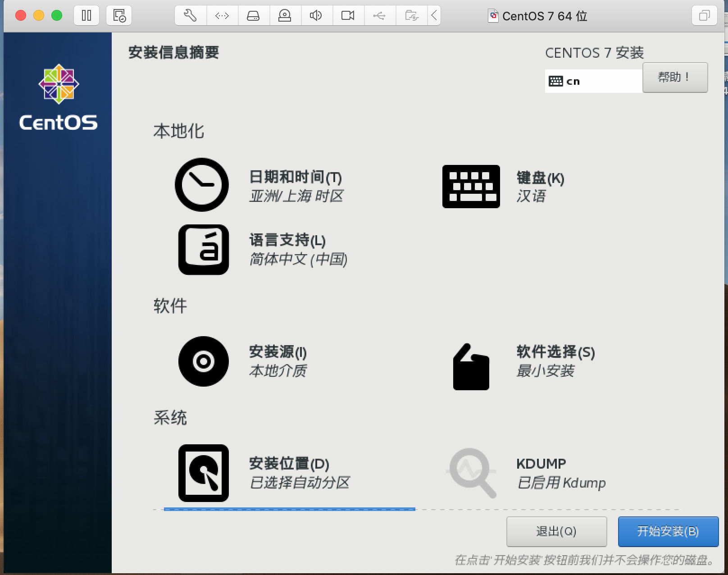Click the CD/DVD drive toolbar icon
This screenshot has height=575, width=728.
coord(285,16)
